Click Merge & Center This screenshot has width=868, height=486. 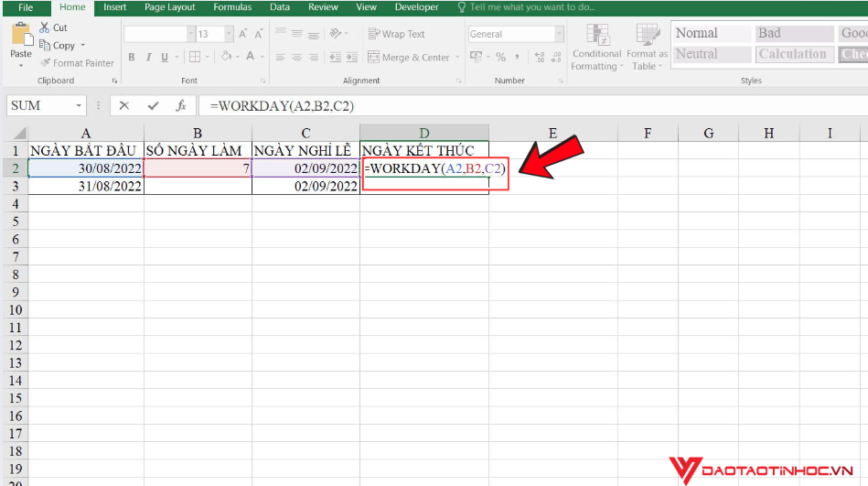tap(409, 57)
